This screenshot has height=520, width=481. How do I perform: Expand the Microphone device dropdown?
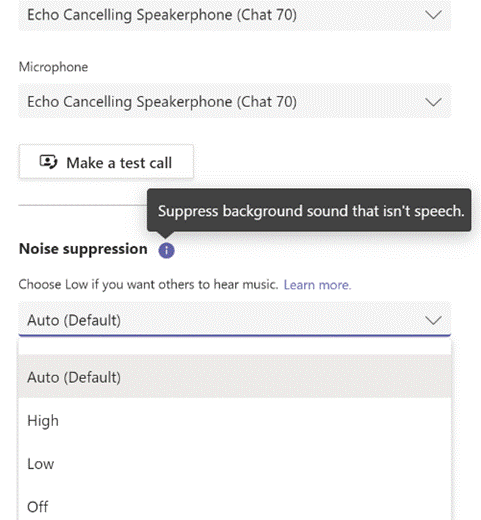[x=235, y=101]
